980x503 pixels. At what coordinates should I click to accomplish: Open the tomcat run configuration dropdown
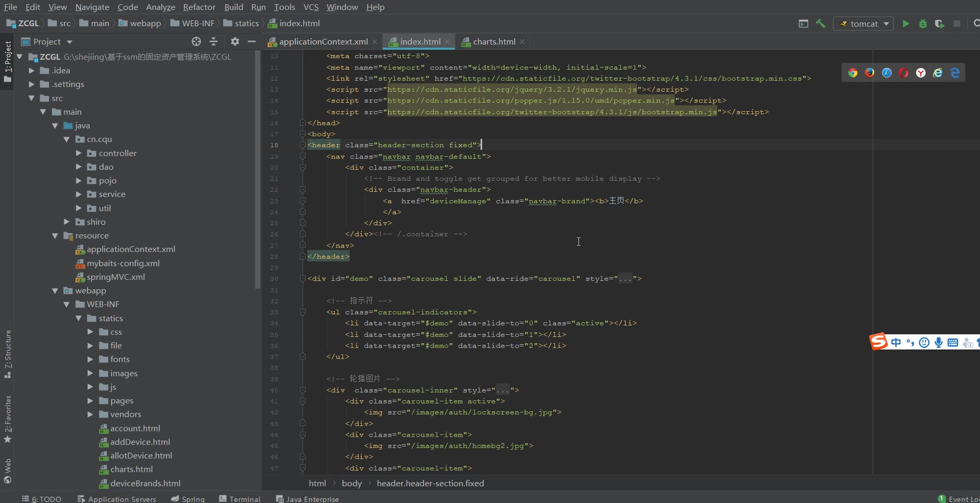pyautogui.click(x=863, y=24)
